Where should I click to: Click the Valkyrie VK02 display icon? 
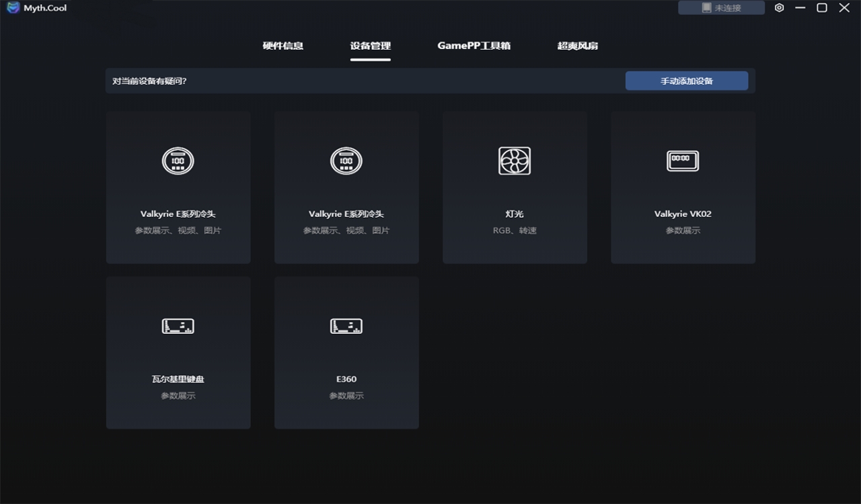tap(683, 161)
